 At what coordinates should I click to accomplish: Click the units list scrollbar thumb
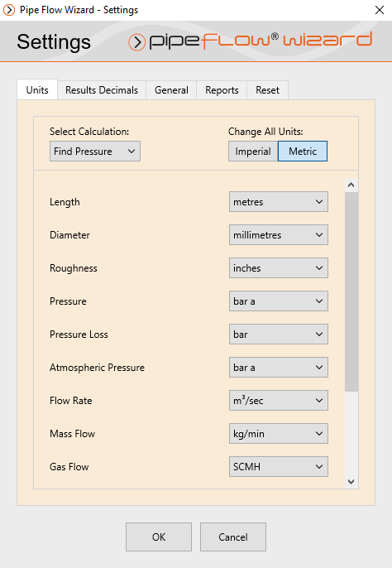[351, 292]
